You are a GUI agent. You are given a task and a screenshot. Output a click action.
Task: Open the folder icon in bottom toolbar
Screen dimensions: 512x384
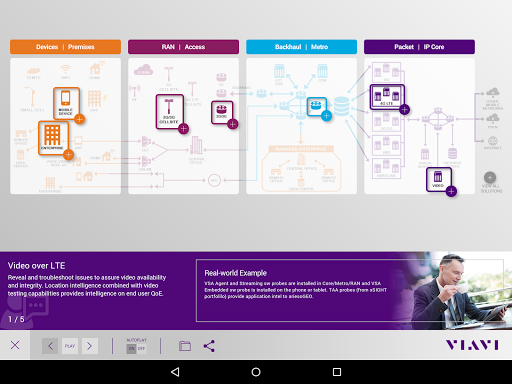click(185, 346)
